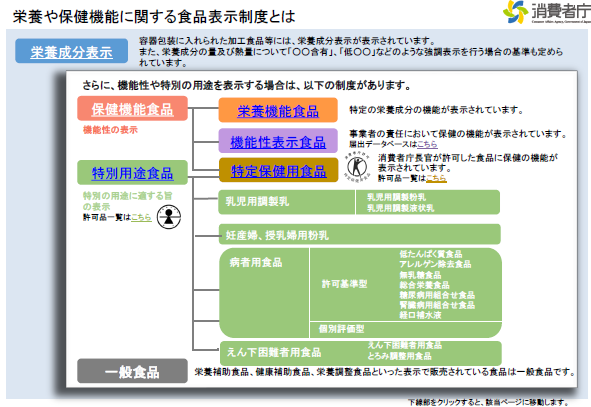Open the 栄養機能食品 link
Viewport: 591px width, 407px height.
pos(278,111)
